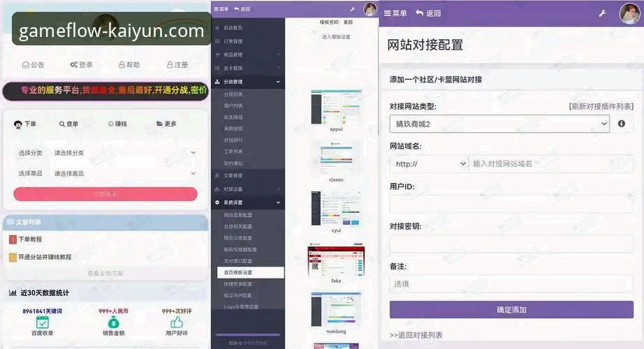Focus the 用户ID input field
The image size is (644, 349).
[x=512, y=204]
